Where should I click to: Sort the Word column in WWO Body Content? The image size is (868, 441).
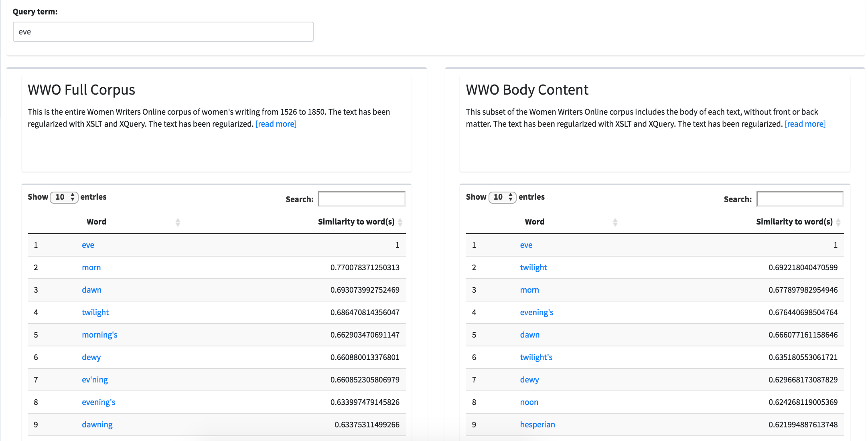click(615, 222)
